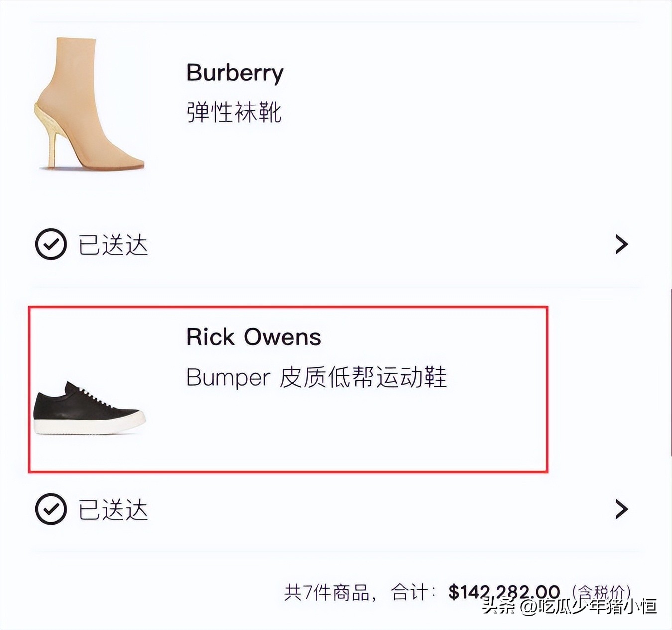Click the Burberry brand name link
The image size is (672, 630).
[x=234, y=71]
